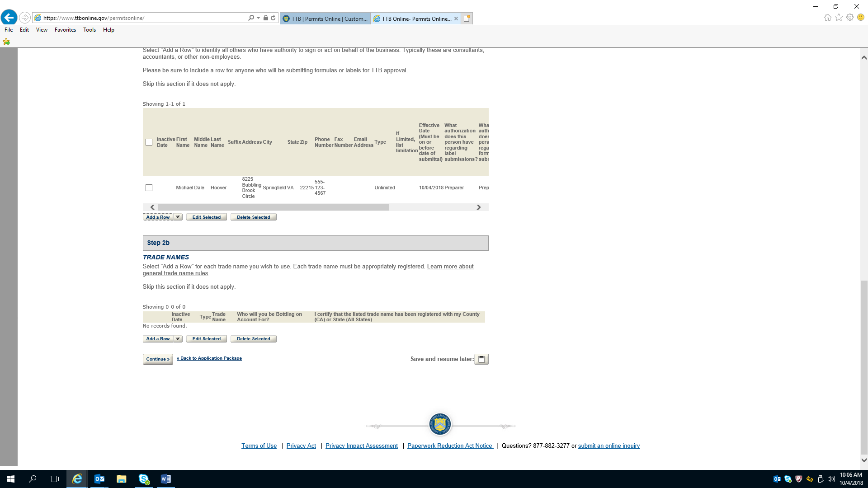The height and width of the screenshot is (488, 868).
Task: Follow Back to Application Package link
Action: click(x=209, y=358)
